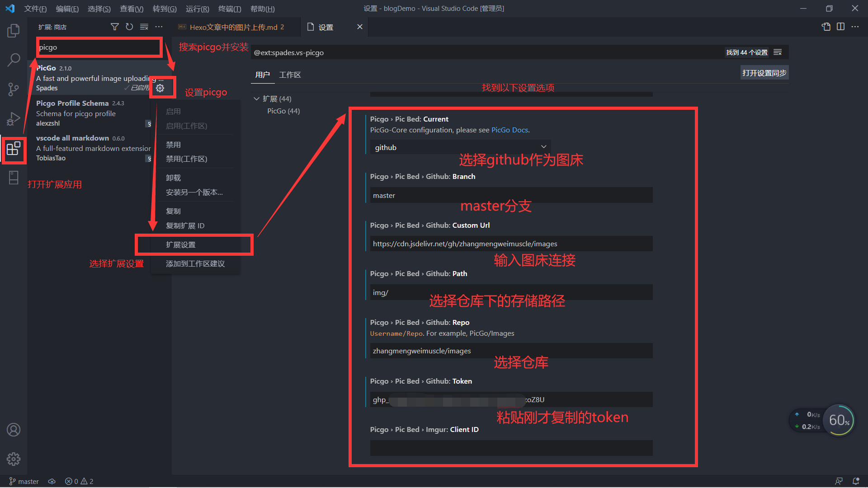Switch to the 工作区 settings tab
The height and width of the screenshot is (488, 868).
(x=290, y=75)
